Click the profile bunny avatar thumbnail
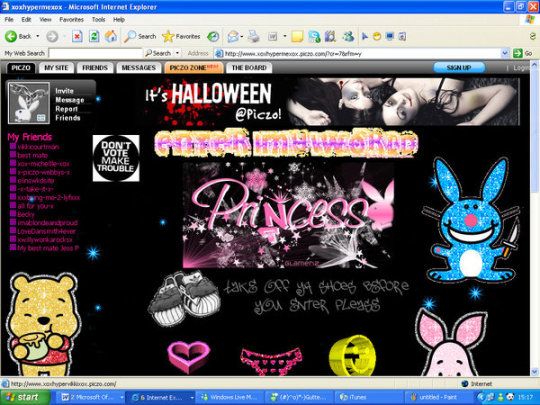 coord(29,103)
